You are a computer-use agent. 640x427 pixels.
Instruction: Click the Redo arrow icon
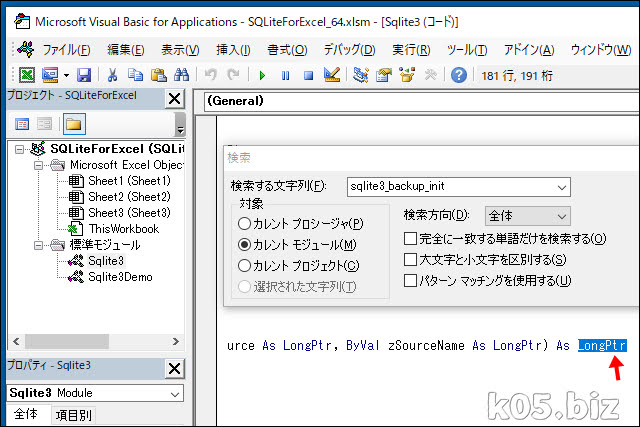coord(233,75)
